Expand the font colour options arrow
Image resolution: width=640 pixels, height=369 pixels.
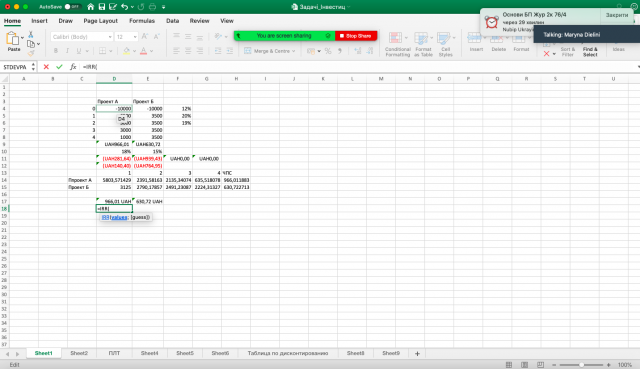[x=151, y=51]
